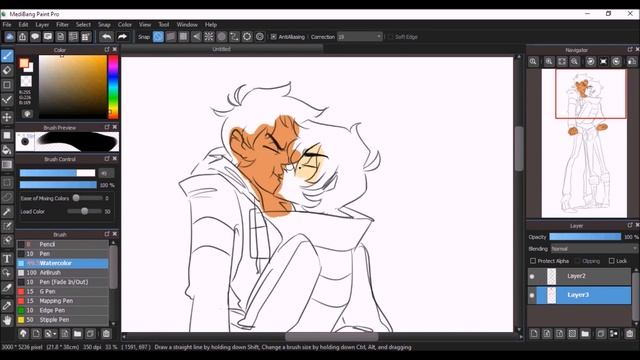The height and width of the screenshot is (360, 640).
Task: Hide Layer2 visibility dot
Action: [x=532, y=276]
